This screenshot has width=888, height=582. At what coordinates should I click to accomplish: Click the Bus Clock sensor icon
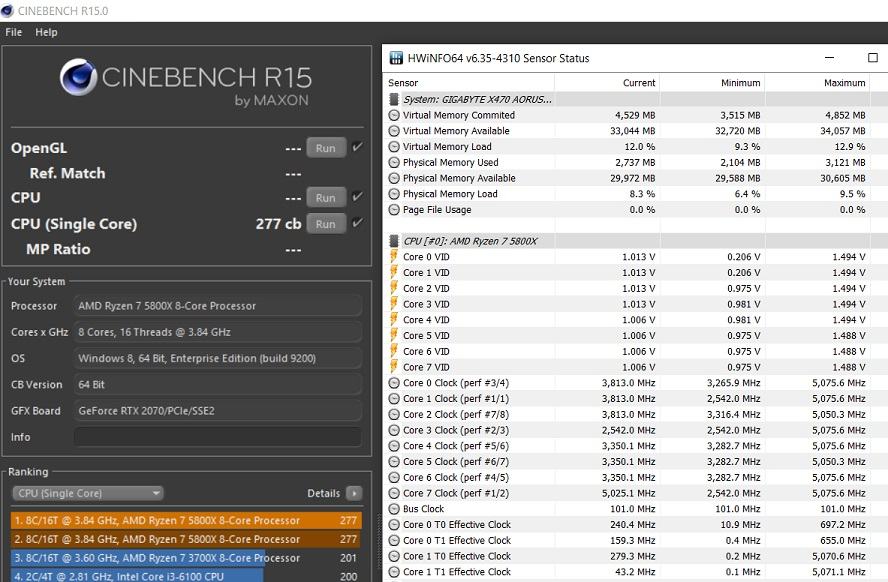(x=394, y=509)
